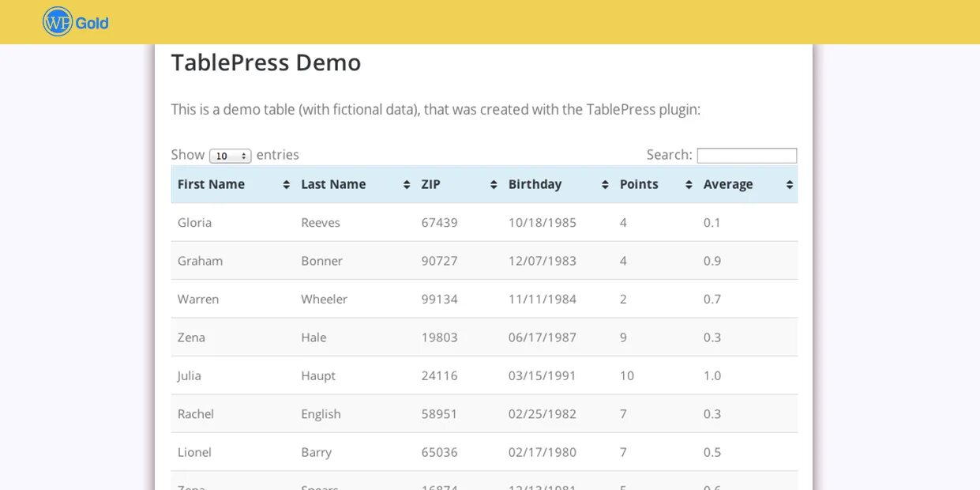Click average value 0.9

[x=712, y=261]
